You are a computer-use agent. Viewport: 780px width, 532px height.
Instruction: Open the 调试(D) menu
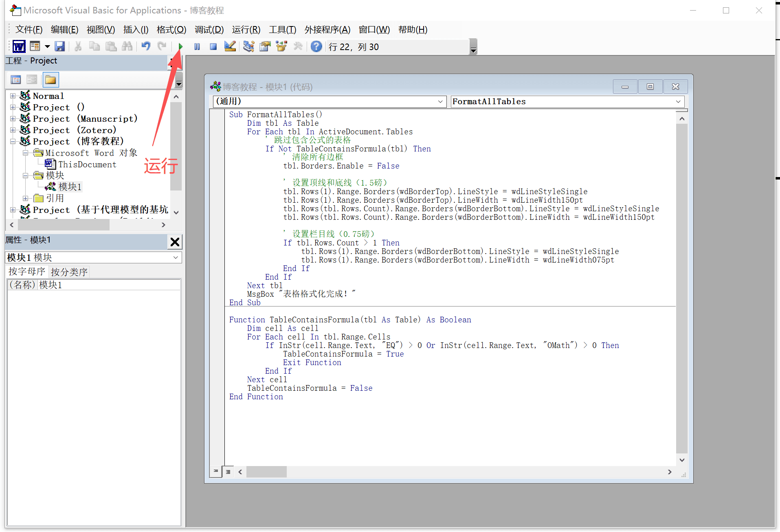point(209,30)
